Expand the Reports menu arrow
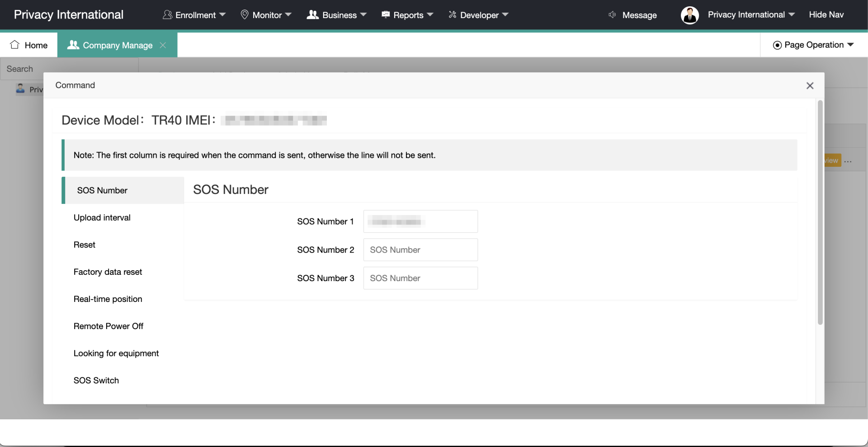868x447 pixels. pos(430,15)
